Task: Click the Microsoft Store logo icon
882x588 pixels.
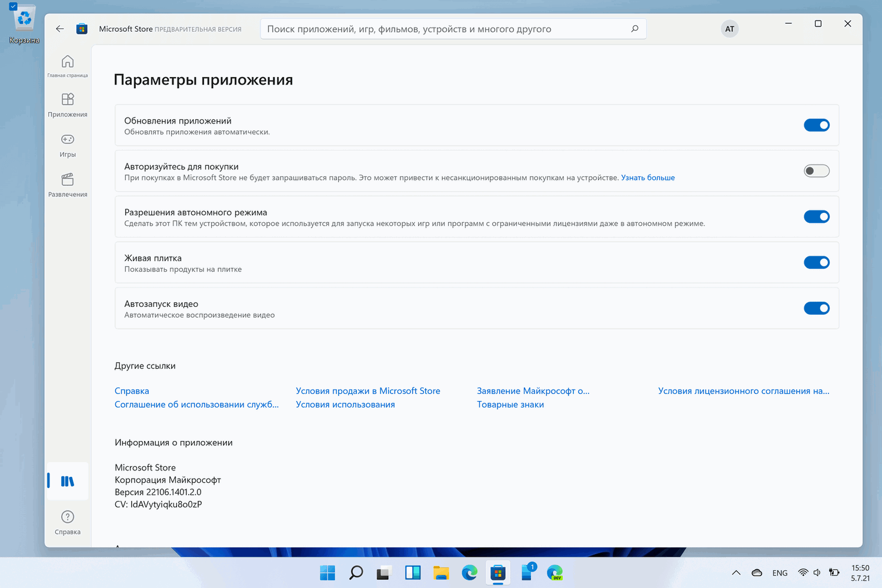Action: (82, 29)
